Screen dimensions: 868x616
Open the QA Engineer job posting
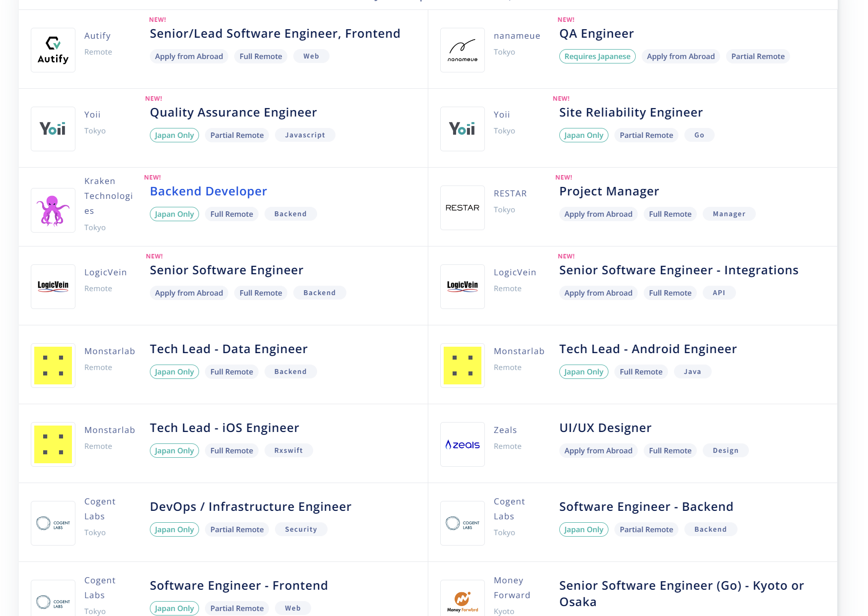[x=597, y=34]
